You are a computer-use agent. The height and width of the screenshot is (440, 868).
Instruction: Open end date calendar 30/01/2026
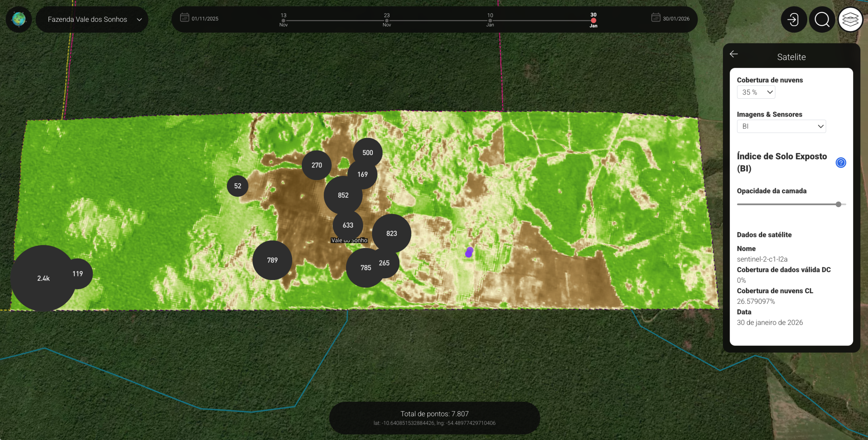pyautogui.click(x=655, y=18)
